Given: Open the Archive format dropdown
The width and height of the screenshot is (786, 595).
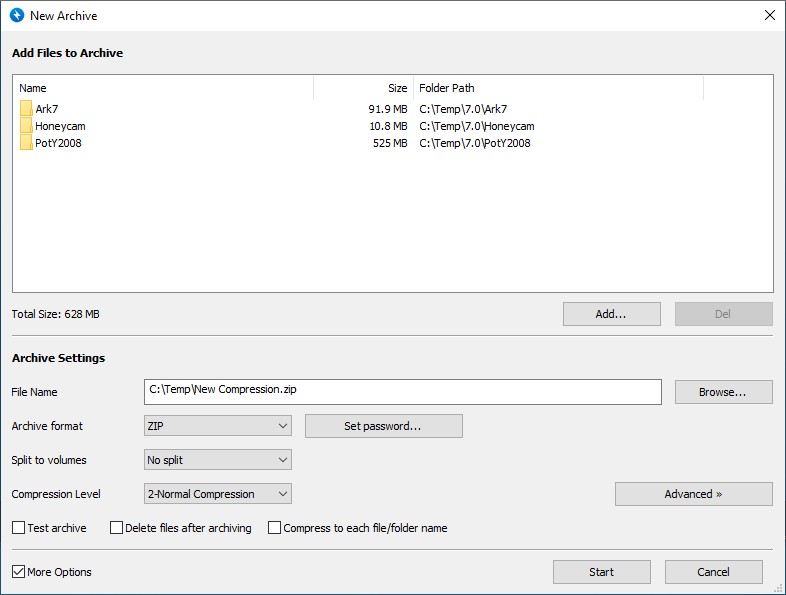Looking at the screenshot, I should 218,426.
